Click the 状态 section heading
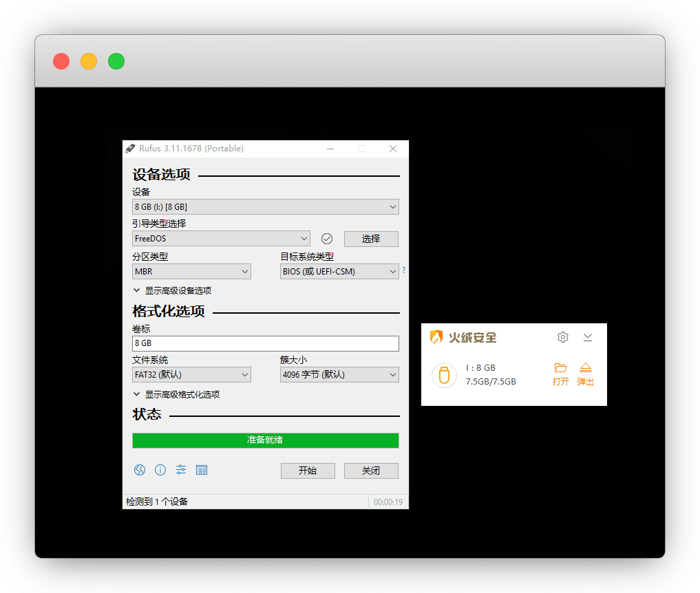 (147, 414)
